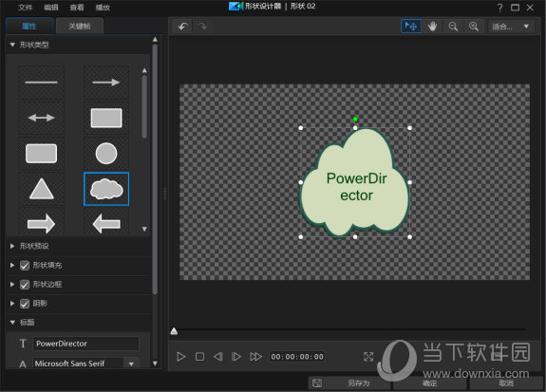Select the left block arrow shape

[x=106, y=223]
